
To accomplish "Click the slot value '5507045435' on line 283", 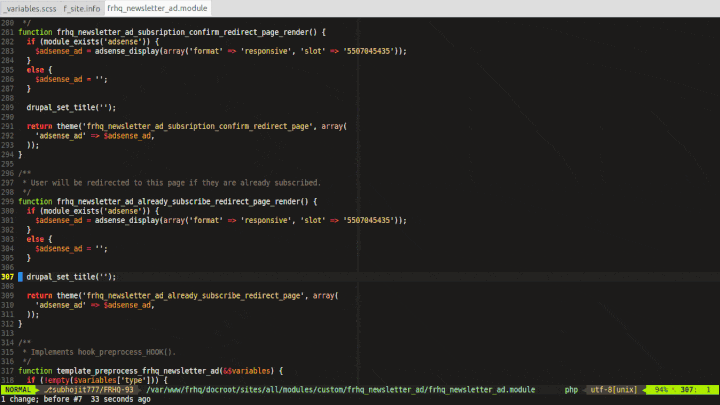I will tap(374, 51).
